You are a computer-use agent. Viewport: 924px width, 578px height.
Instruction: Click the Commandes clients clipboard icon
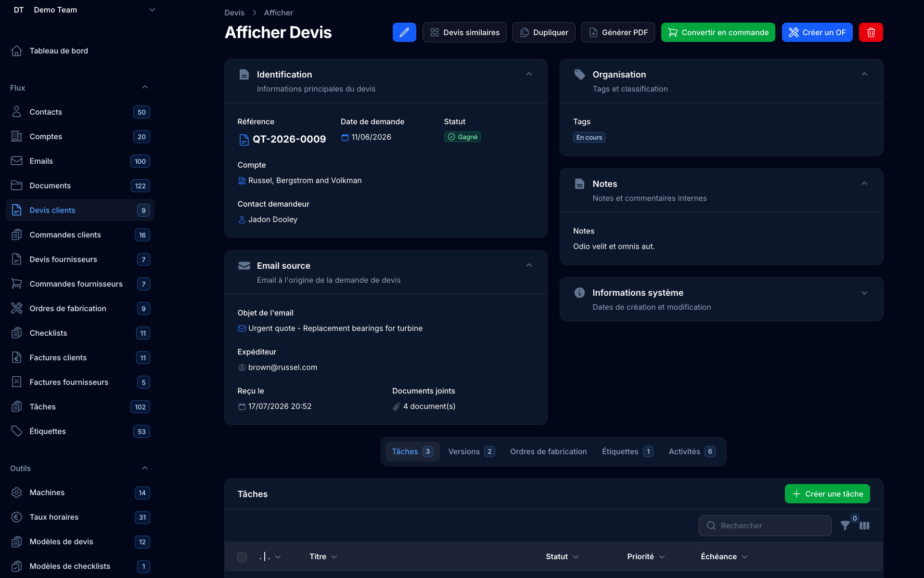click(17, 235)
